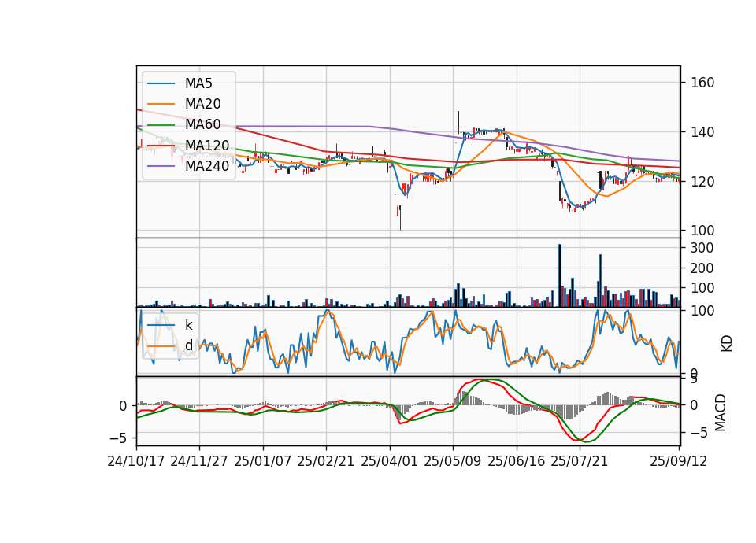756x543 pixels.
Task: Click the 25/09/12 date label
Action: coord(679,461)
